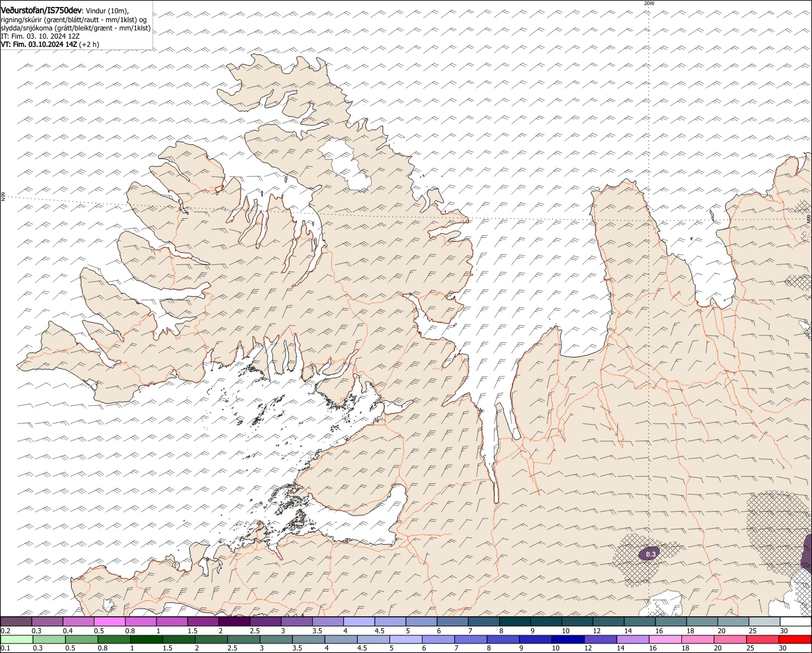The height and width of the screenshot is (653, 812).
Task: Pick the pale green bottom-row swatch labeled 0.1
Action: coord(16,639)
